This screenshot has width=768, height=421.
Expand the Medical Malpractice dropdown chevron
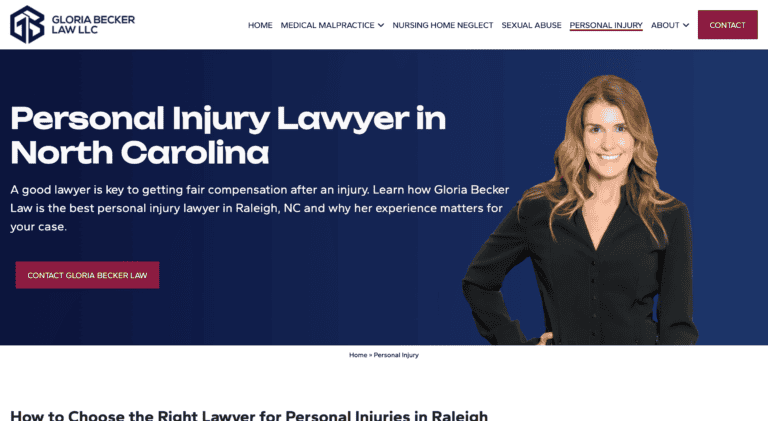[x=381, y=25]
